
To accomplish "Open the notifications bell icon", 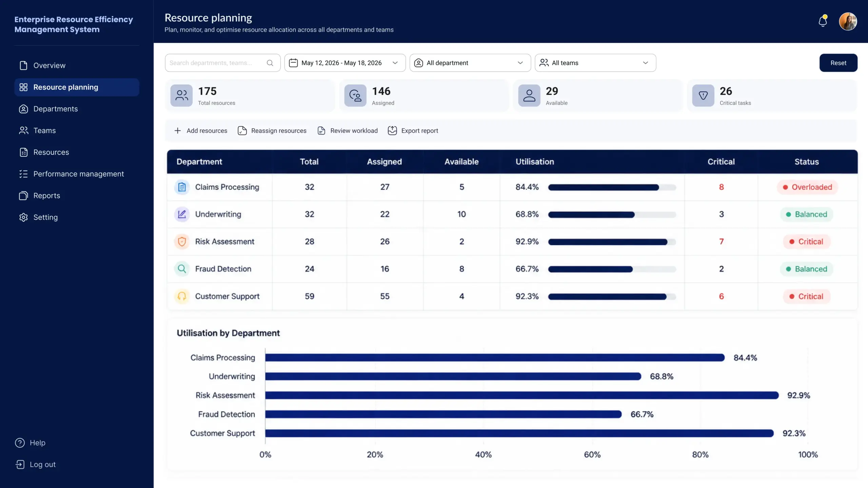I will [x=823, y=21].
